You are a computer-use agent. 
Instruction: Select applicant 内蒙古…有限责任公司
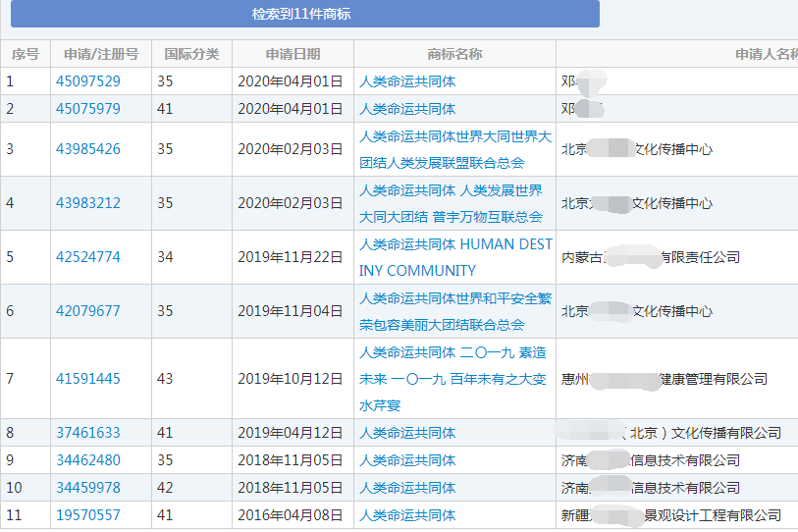click(x=651, y=257)
